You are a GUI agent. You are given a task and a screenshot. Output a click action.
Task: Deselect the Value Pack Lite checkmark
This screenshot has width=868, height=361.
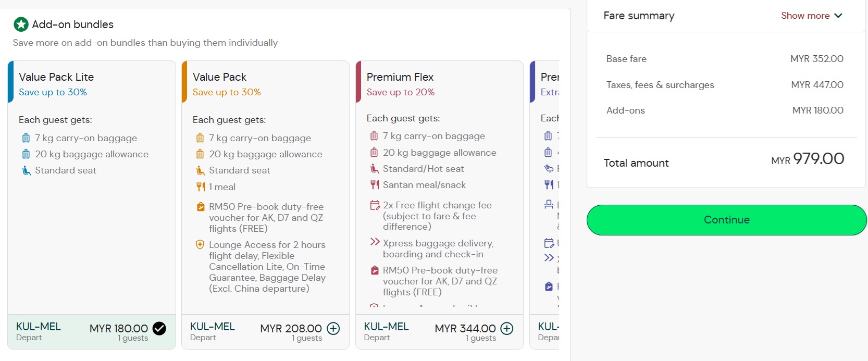(159, 328)
